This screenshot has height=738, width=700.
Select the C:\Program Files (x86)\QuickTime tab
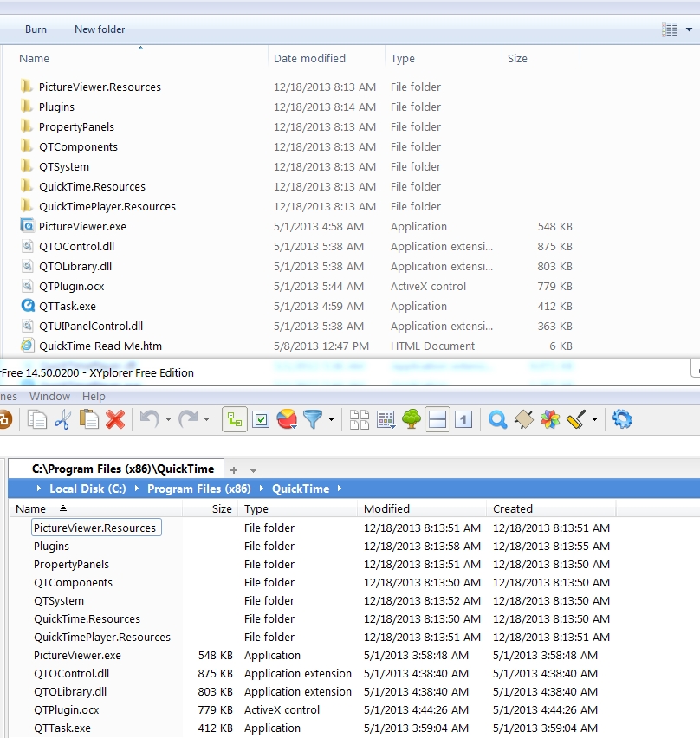tap(122, 469)
